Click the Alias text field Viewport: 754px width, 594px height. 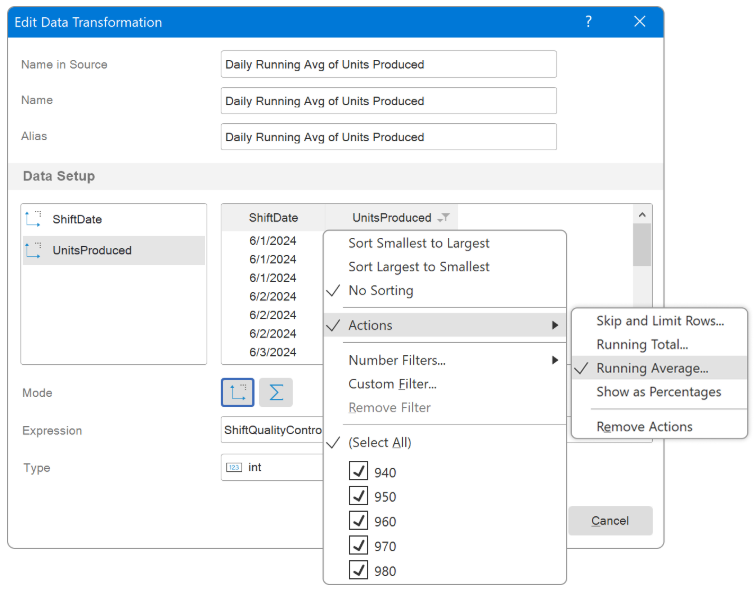pyautogui.click(x=388, y=137)
